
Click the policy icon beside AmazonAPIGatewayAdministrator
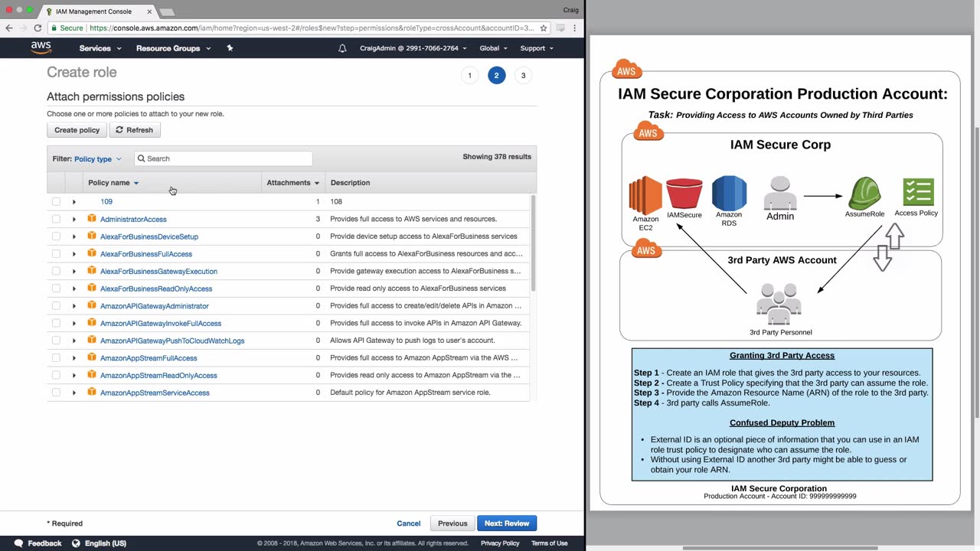[92, 305]
